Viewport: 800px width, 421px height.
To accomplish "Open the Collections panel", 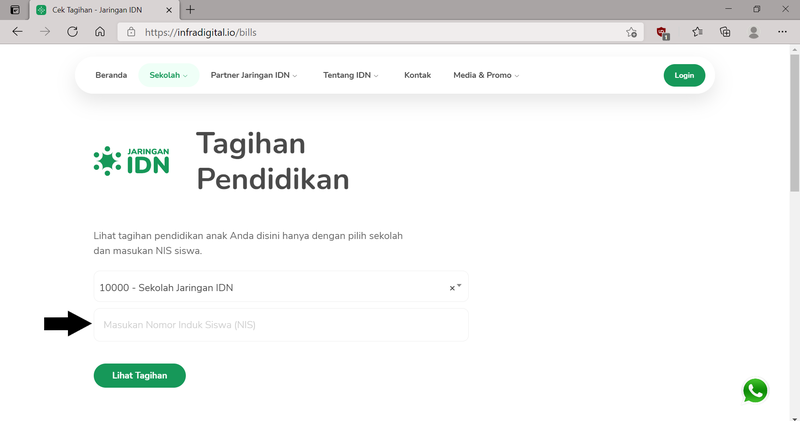I will pos(725,32).
